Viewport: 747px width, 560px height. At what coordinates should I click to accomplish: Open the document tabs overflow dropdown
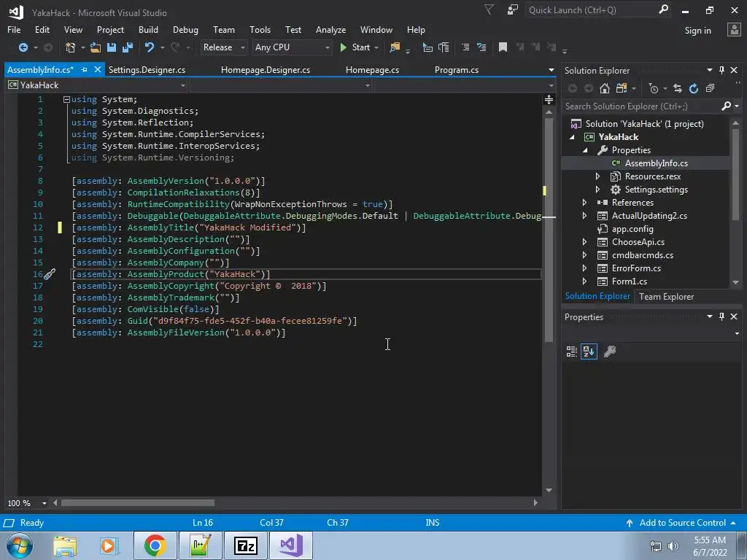551,70
